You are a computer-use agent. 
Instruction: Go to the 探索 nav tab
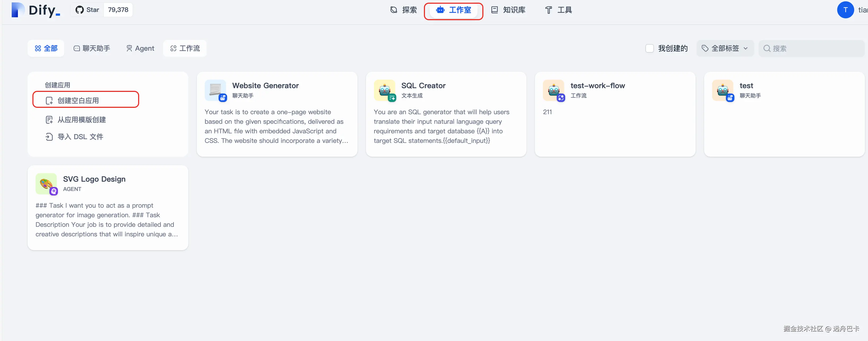click(403, 10)
